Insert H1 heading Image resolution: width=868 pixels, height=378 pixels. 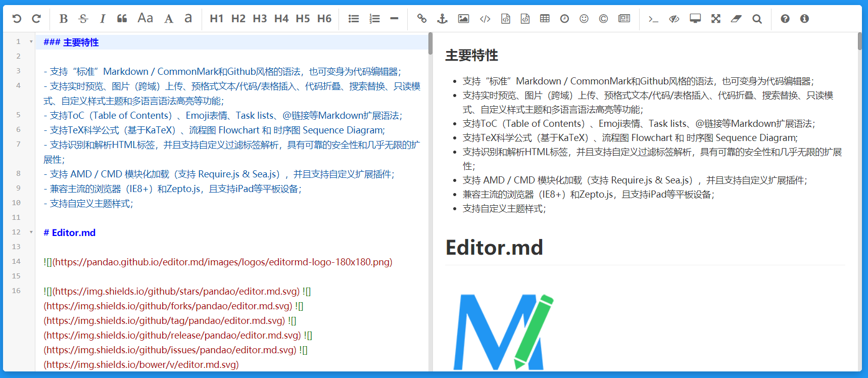click(x=216, y=19)
